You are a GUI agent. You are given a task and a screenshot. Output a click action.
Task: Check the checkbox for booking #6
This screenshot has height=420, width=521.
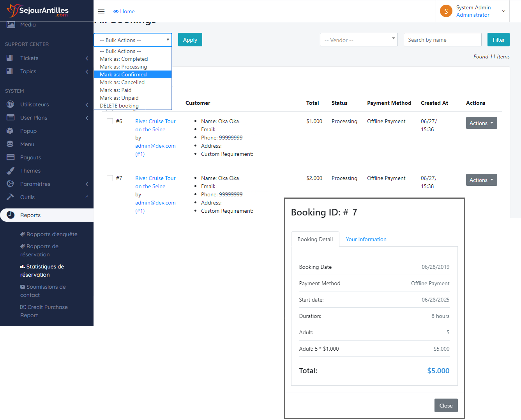110,121
